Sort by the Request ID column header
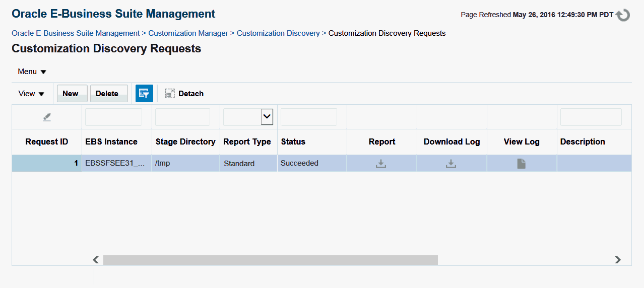Viewport: 644px width, 288px height. [47, 142]
